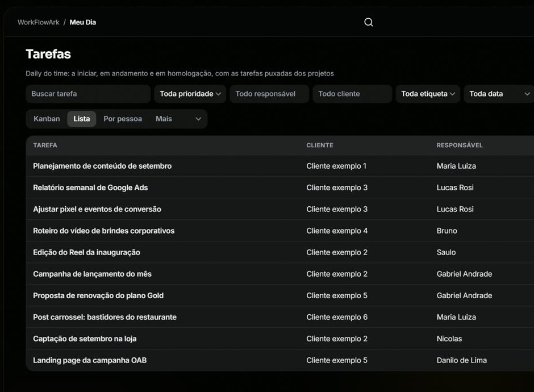Click the search magnifier icon
Image resolution: width=534 pixels, height=392 pixels.
click(369, 22)
